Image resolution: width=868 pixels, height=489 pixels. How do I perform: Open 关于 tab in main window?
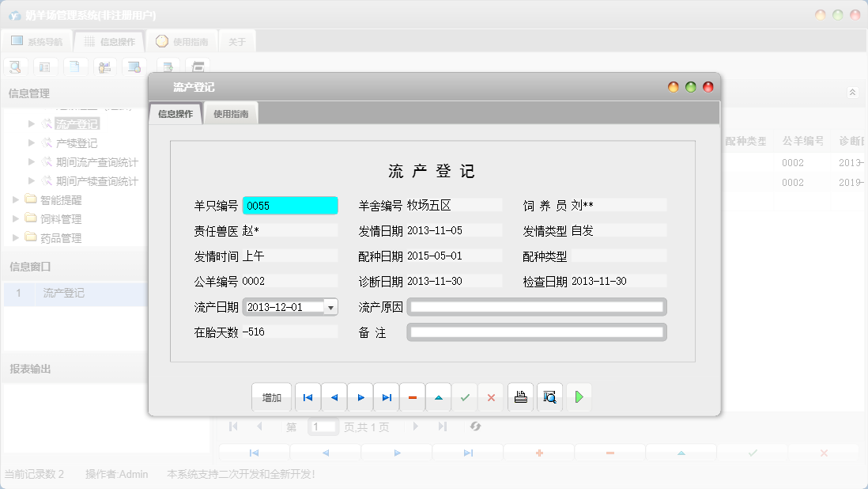[x=237, y=41]
